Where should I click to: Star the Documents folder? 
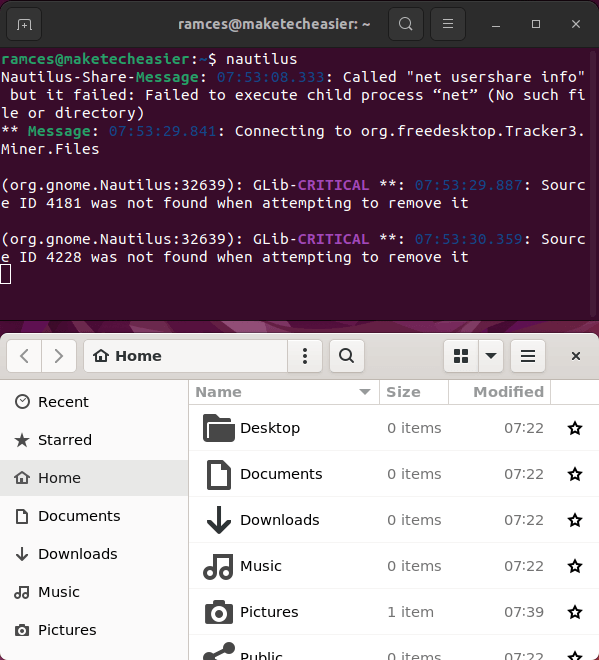[x=575, y=474]
